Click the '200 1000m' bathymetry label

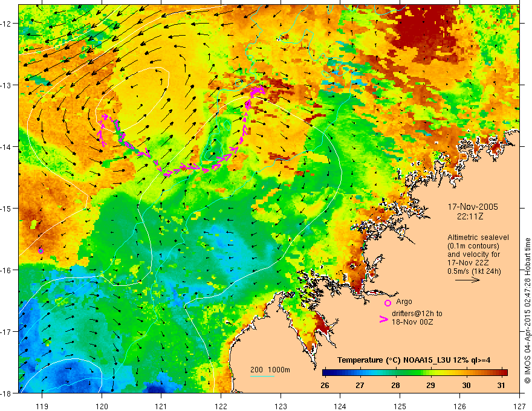tap(270, 370)
